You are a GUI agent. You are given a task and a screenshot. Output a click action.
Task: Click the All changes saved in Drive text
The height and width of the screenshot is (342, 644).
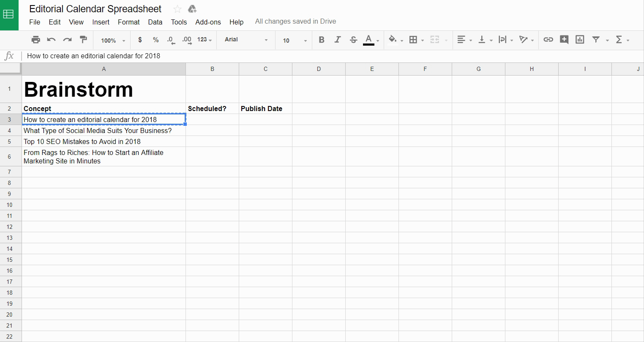295,22
